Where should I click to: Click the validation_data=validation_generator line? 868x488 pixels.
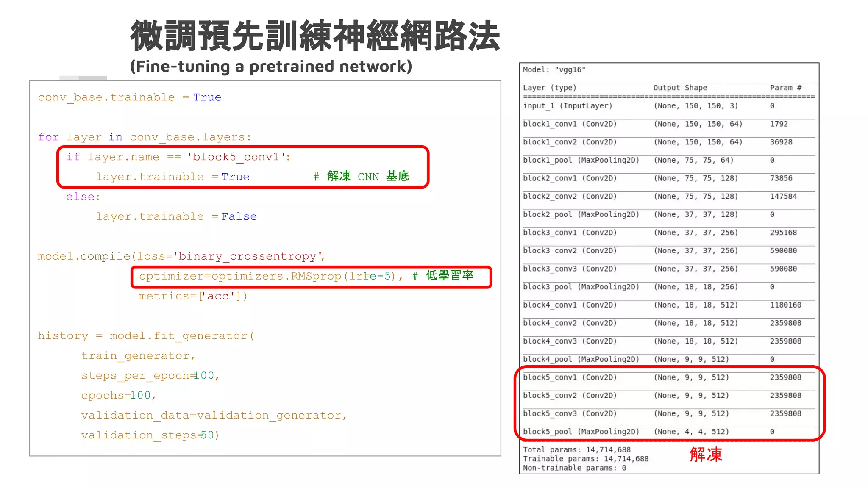tap(214, 416)
